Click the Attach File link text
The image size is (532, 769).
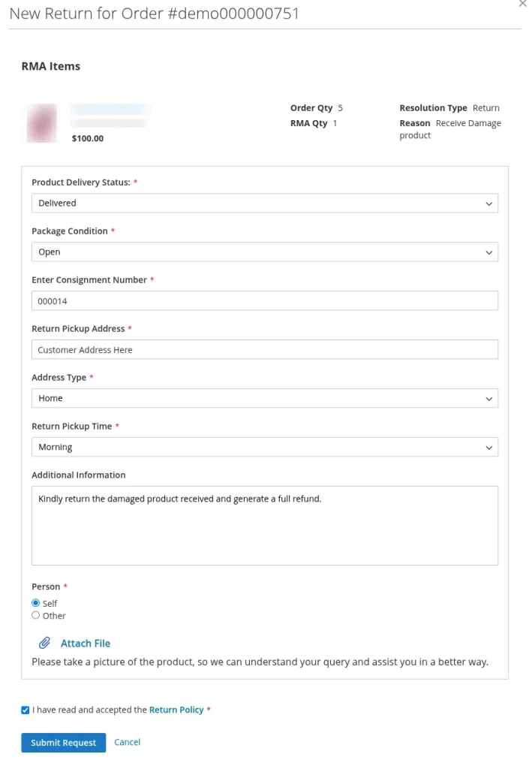[85, 643]
